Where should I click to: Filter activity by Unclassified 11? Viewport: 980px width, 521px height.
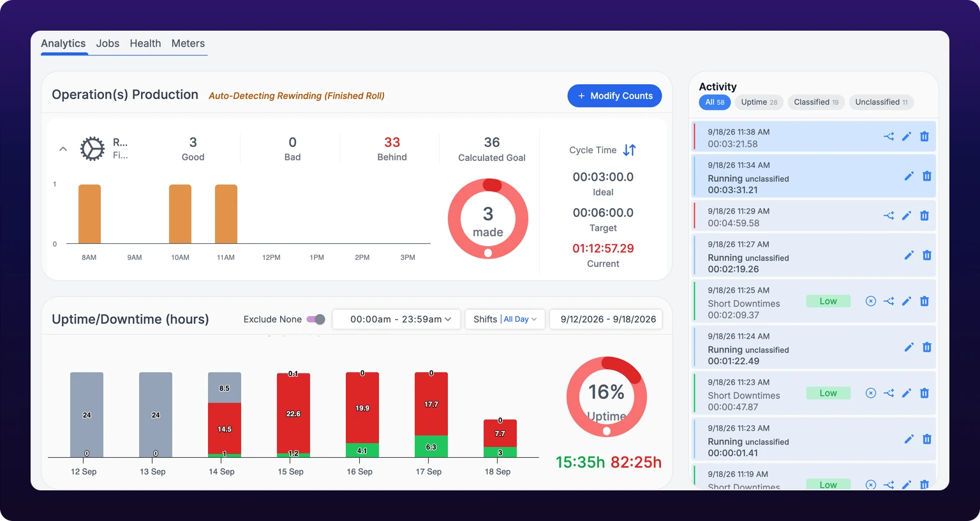point(881,102)
